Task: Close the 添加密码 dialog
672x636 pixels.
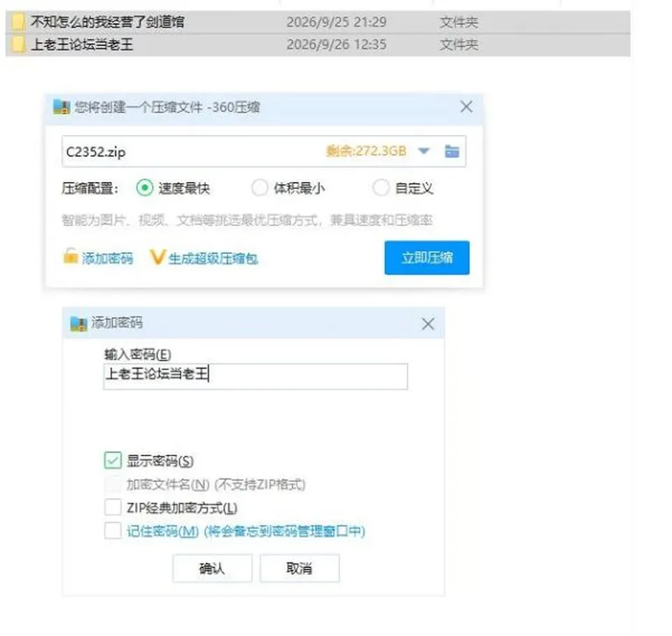Action: tap(428, 324)
